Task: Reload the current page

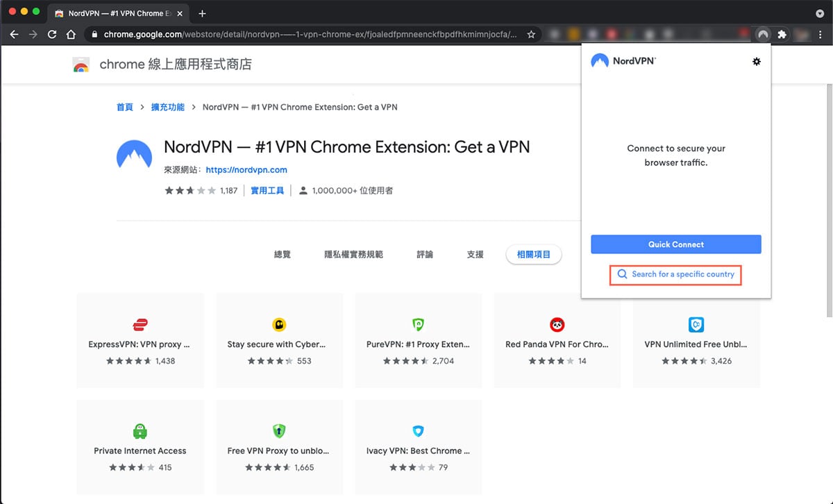Action: [x=52, y=34]
